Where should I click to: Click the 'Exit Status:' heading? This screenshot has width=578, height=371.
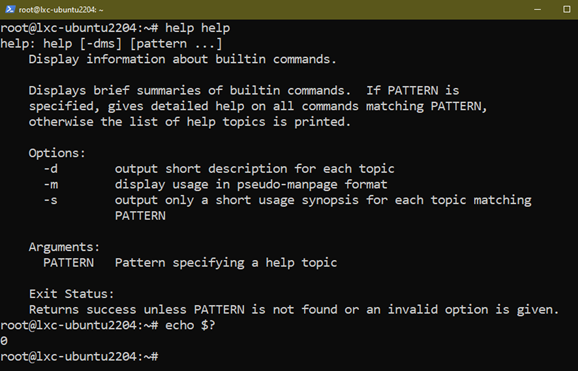click(x=72, y=294)
